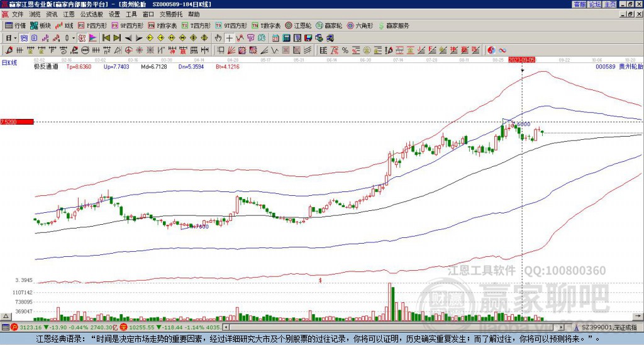Toggle the 权 rights-adjustment button

point(82,38)
